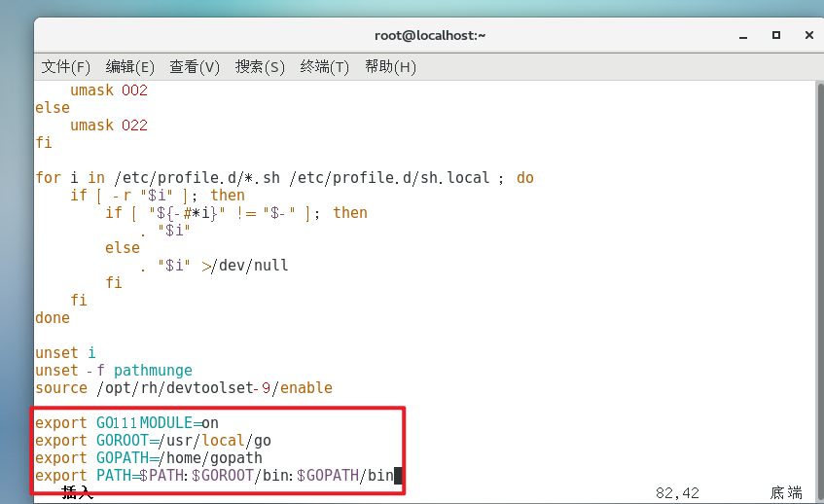The width and height of the screenshot is (824, 504).
Task: Click the unset -f pathmunge line
Action: [x=113, y=371]
